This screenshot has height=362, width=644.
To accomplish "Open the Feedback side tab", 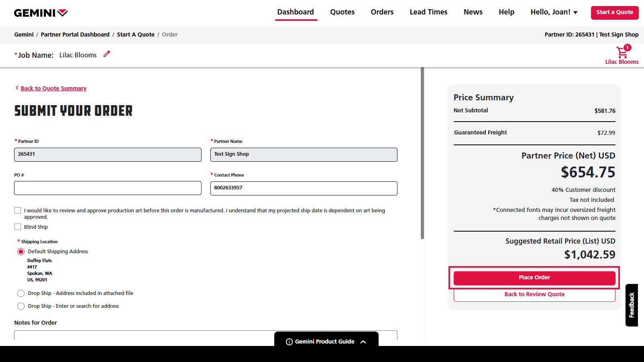I will pyautogui.click(x=632, y=305).
